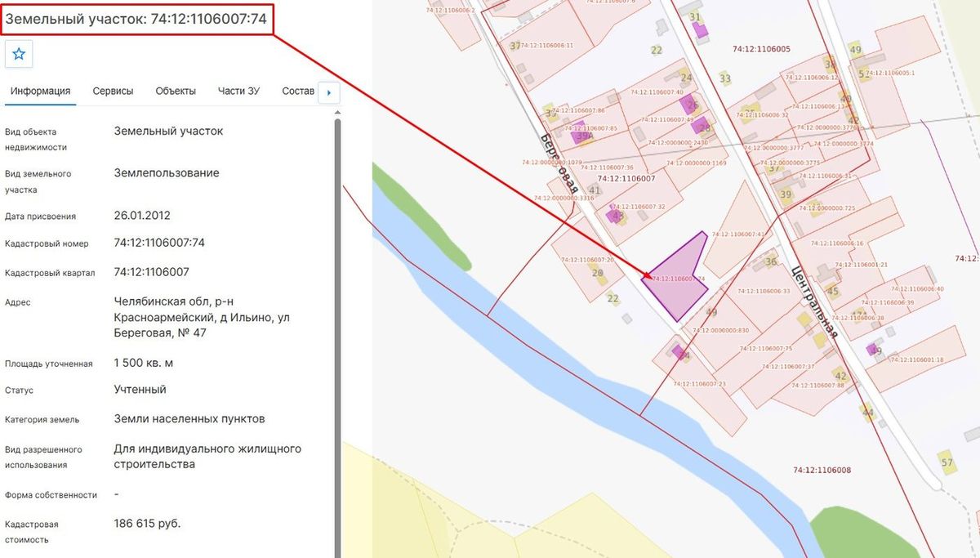Screen dimensions: 980x558
Task: Click the Землепользование value
Action: [167, 173]
